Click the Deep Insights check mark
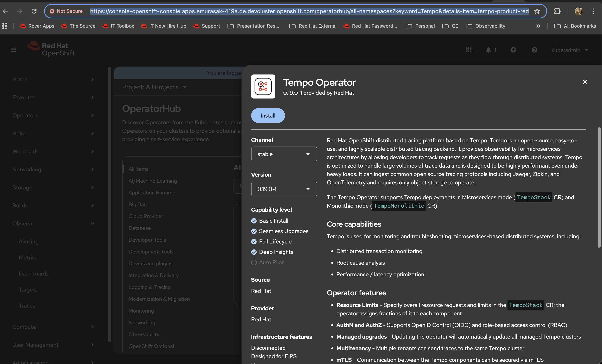Screen dimensions: 602x364 (x=254, y=252)
